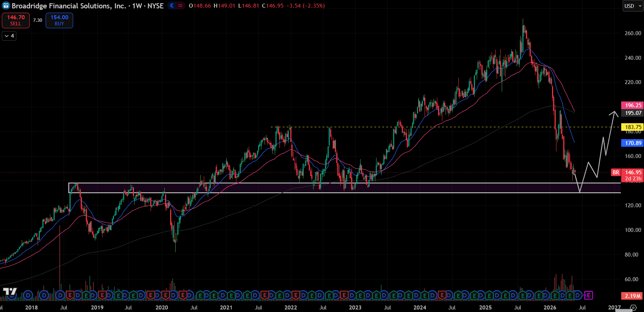Click the 260.00 price axis label

633,33
